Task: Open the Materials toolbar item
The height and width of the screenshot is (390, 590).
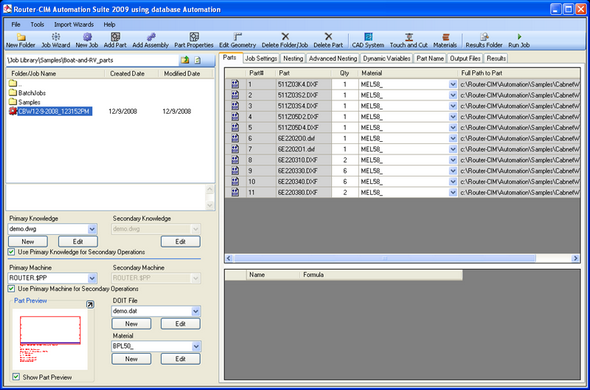Action: 445,41
